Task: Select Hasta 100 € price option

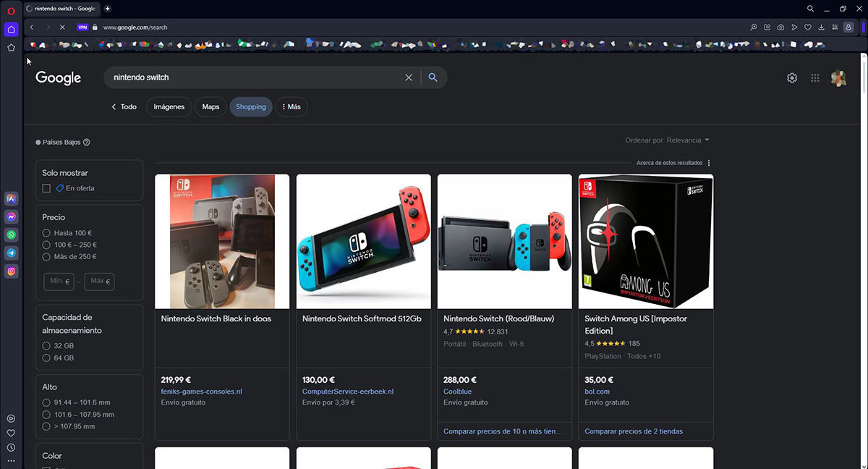Action: pyautogui.click(x=46, y=233)
